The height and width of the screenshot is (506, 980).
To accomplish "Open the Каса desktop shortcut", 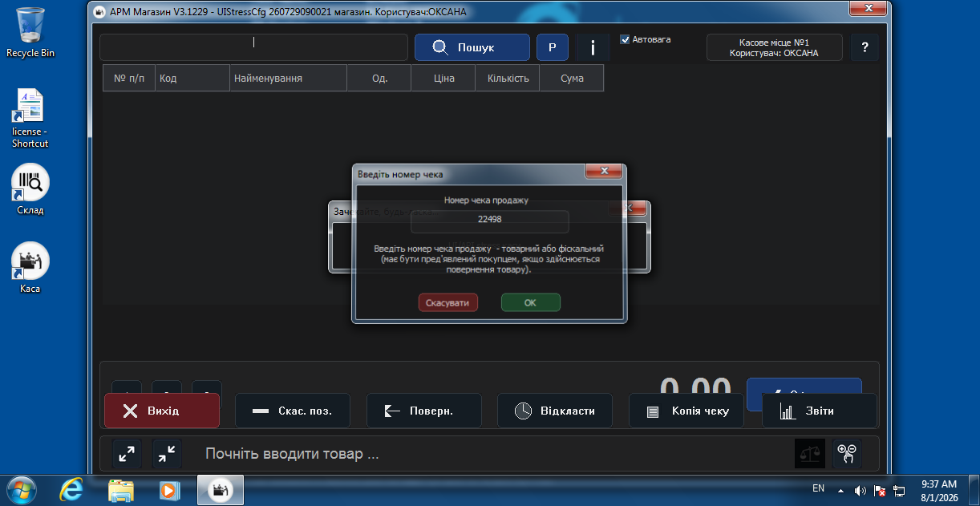I will tap(30, 268).
